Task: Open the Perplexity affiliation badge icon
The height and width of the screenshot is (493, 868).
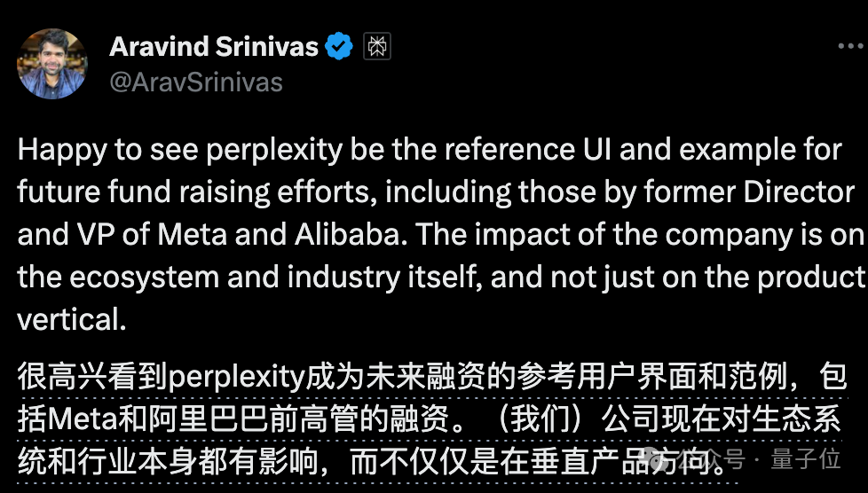Action: pos(377,47)
